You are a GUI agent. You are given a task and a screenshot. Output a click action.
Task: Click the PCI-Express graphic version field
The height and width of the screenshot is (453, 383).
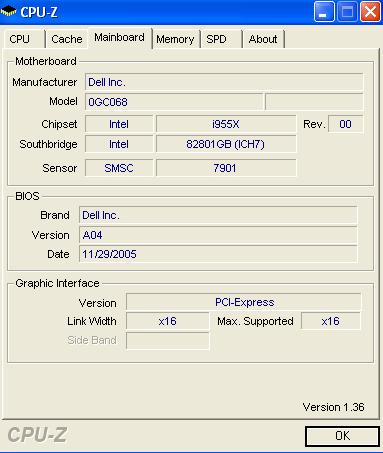(244, 302)
